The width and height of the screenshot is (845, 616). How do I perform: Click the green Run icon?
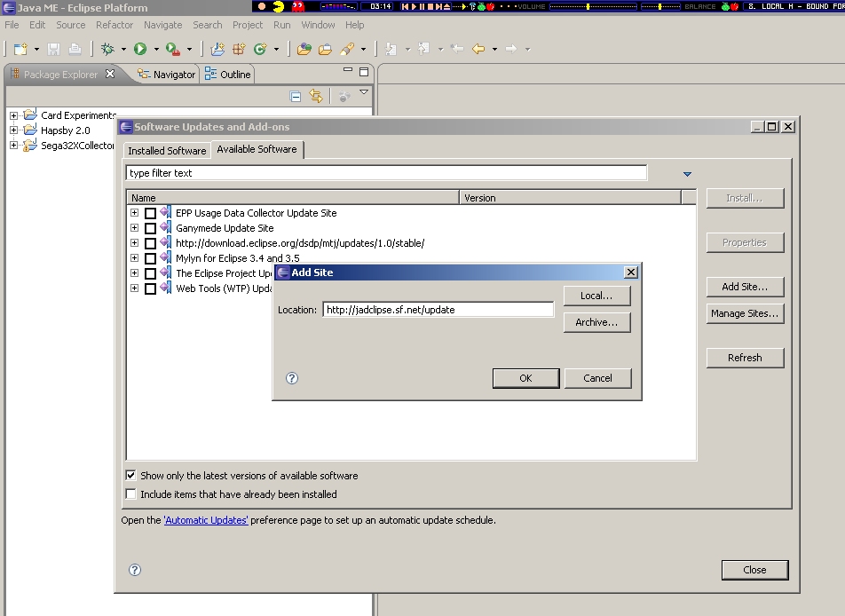point(140,49)
